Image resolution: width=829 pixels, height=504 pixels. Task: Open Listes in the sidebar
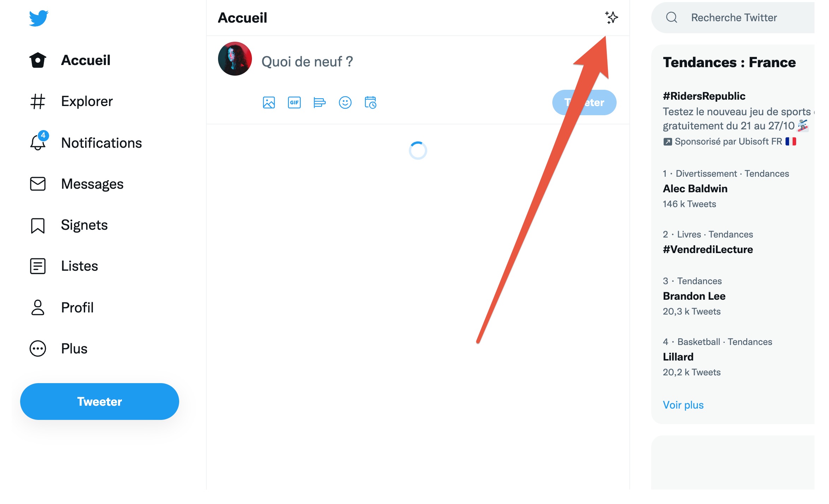pos(64,266)
